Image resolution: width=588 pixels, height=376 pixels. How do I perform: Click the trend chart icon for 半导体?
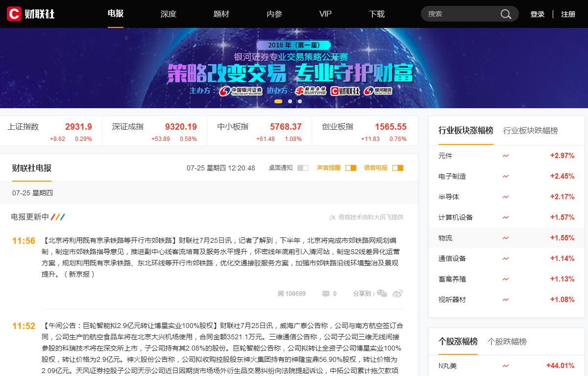point(506,197)
